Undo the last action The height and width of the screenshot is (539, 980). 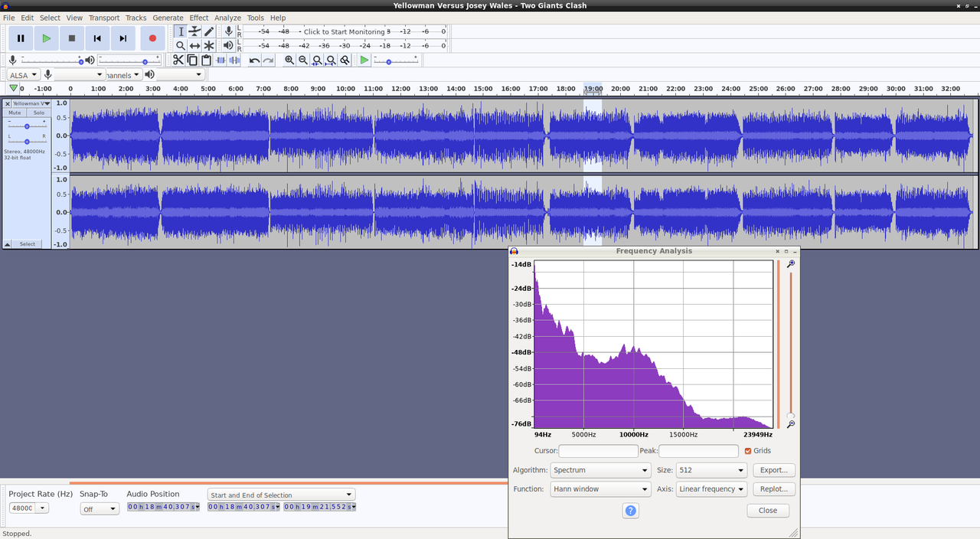[x=254, y=60]
